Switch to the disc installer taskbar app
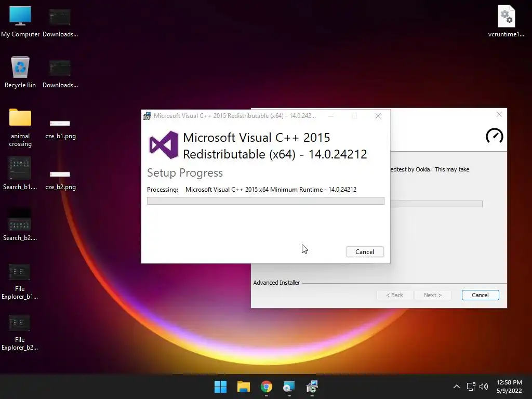Screen dimensions: 532x399 [289, 387]
